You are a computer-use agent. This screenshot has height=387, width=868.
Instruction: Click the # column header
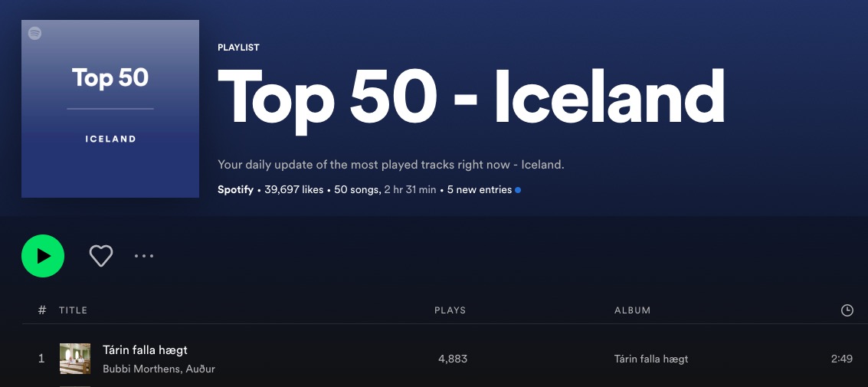click(42, 310)
